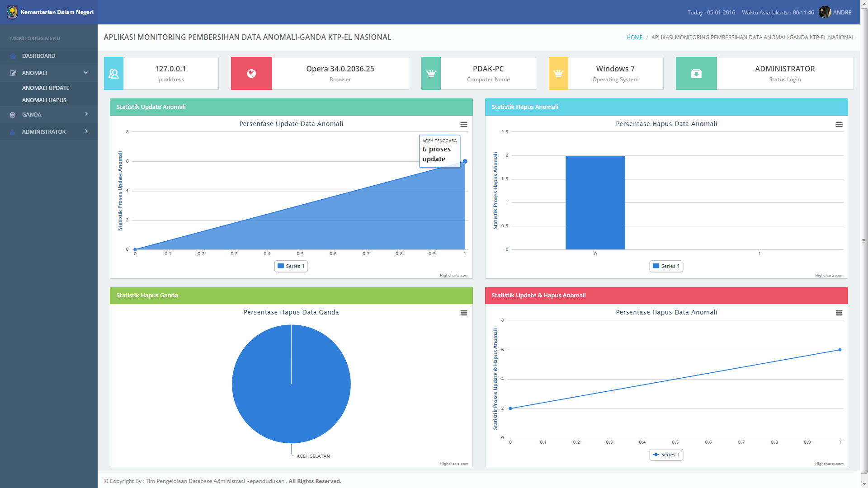This screenshot has height=488, width=868.
Task: Click the IP address user icon tile
Action: click(113, 73)
